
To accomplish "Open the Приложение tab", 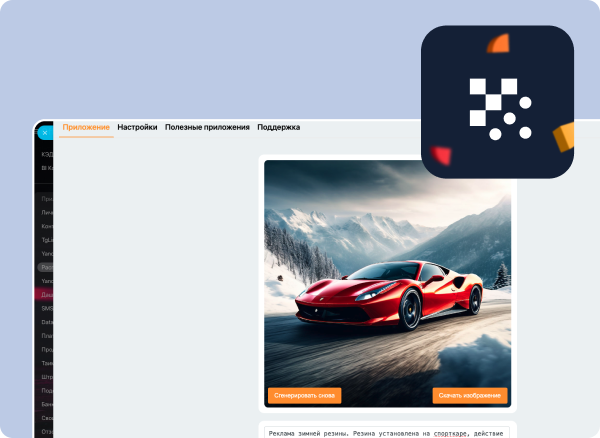I will [x=86, y=128].
